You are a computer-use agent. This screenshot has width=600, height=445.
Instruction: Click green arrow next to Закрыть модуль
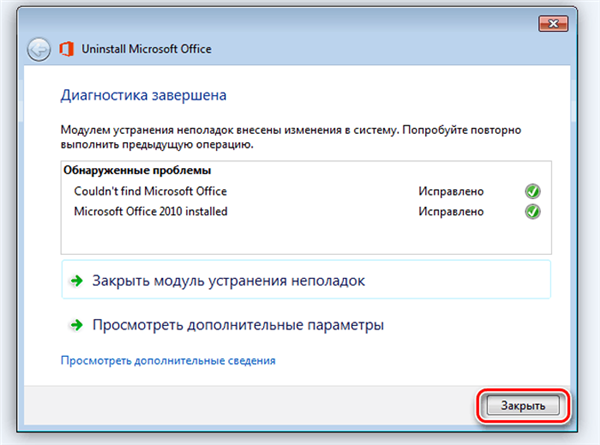coord(77,281)
